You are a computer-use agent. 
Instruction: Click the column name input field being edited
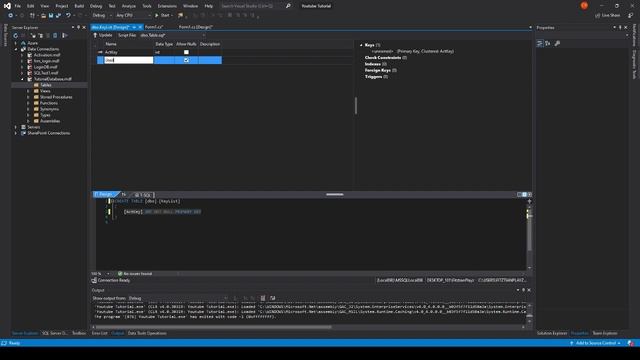pos(129,60)
